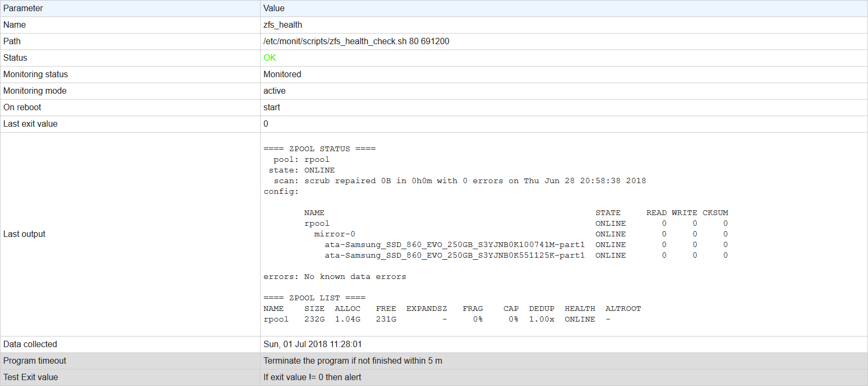Image resolution: width=868 pixels, height=386 pixels.
Task: Click the mirror-0 entry in config
Action: pos(335,234)
